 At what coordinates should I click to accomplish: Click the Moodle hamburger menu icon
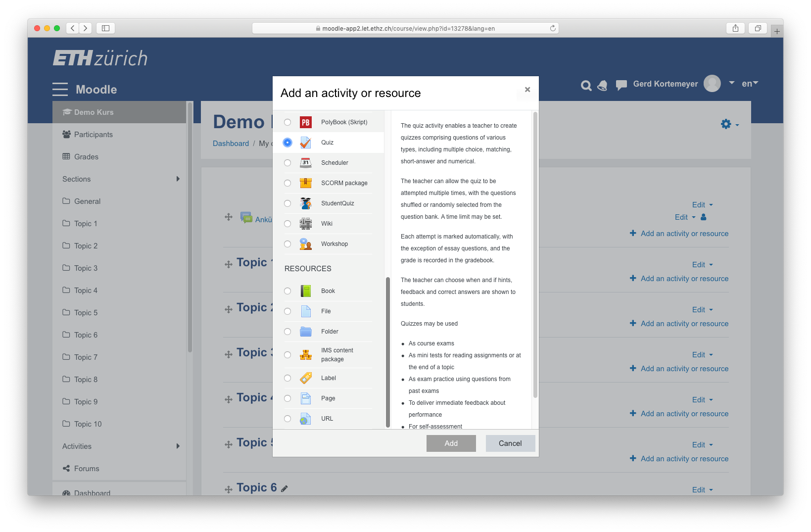click(x=60, y=89)
